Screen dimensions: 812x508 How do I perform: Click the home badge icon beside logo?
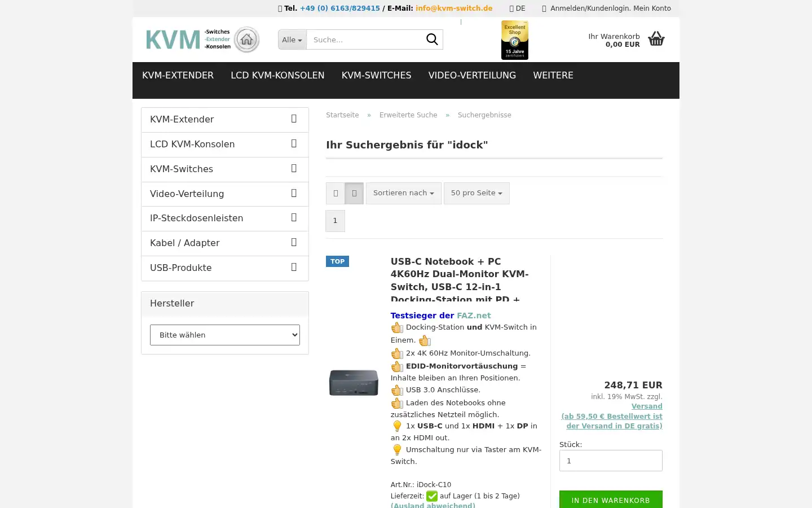(247, 40)
